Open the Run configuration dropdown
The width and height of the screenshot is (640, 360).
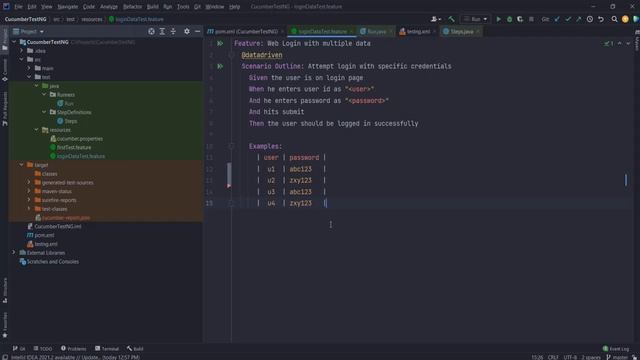pyautogui.click(x=476, y=19)
